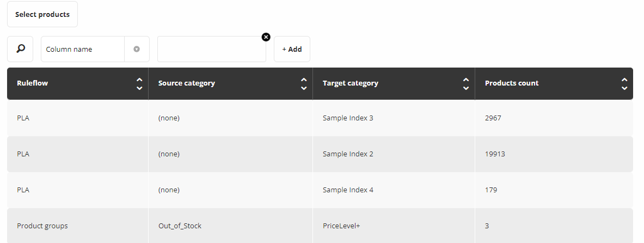Viewport: 644px width, 243px height.
Task: Click the PriceLevel+ target category cell
Action: coord(394,226)
